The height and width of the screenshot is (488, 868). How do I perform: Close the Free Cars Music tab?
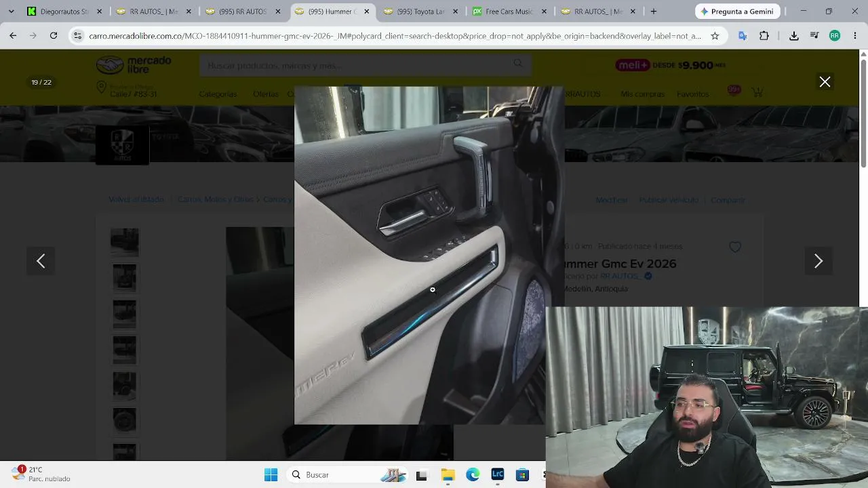545,12
